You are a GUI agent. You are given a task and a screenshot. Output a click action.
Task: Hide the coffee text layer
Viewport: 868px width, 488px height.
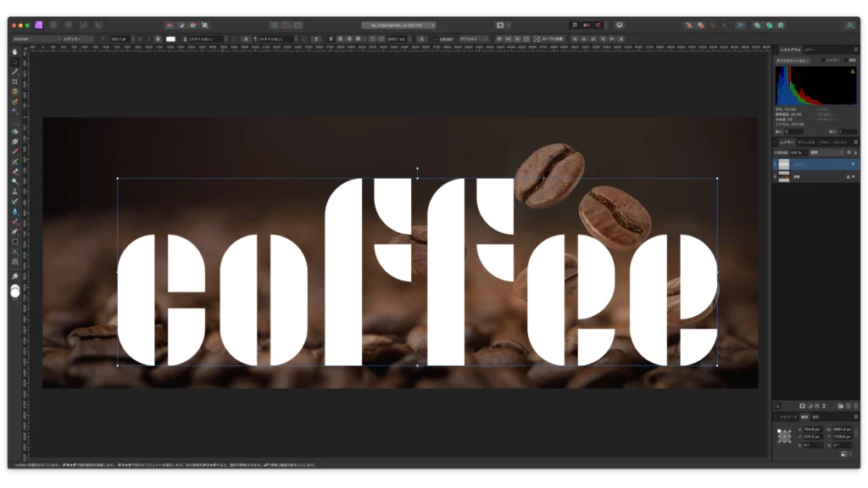coord(853,164)
